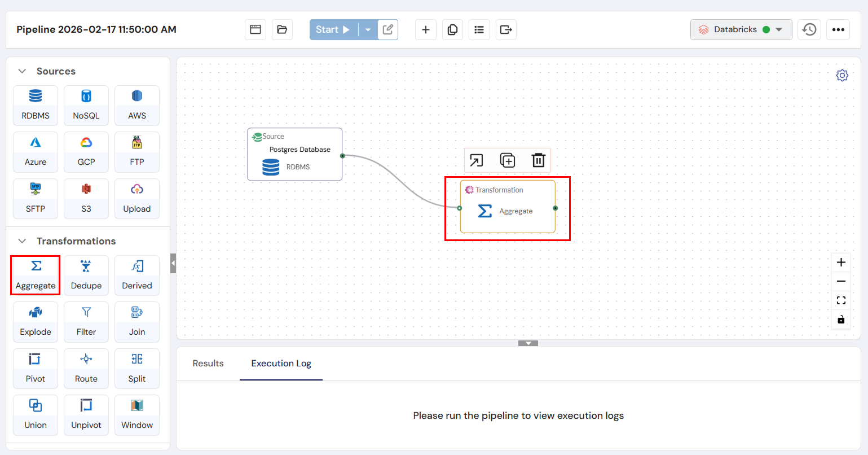This screenshot has width=868, height=455.
Task: Collapse the Sources section
Action: pyautogui.click(x=23, y=71)
